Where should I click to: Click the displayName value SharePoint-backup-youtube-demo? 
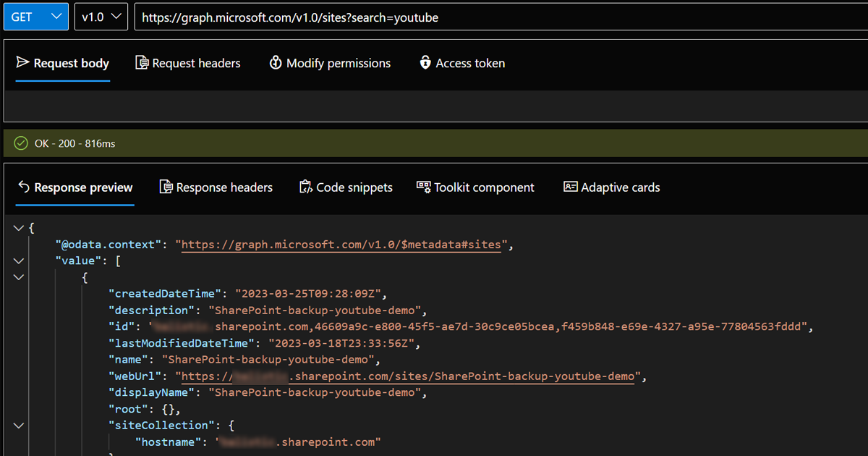point(314,392)
